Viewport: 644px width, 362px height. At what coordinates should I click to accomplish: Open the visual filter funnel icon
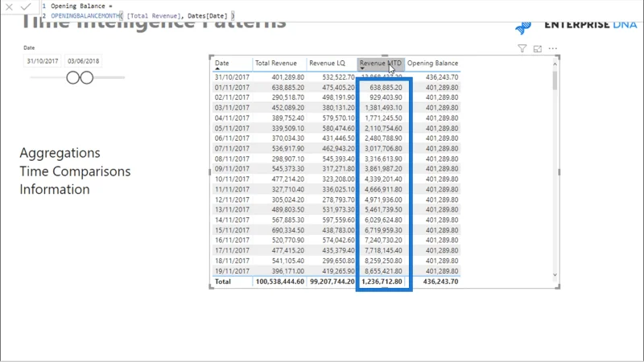522,49
